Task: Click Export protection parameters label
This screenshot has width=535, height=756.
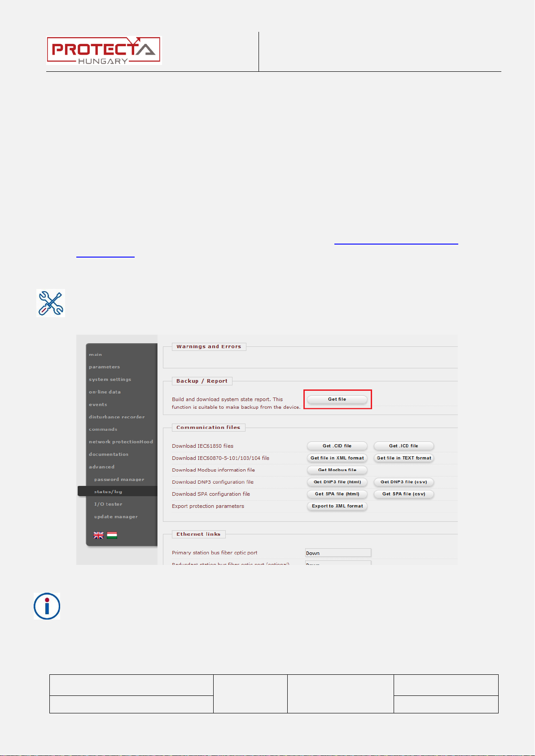Action: (208, 506)
